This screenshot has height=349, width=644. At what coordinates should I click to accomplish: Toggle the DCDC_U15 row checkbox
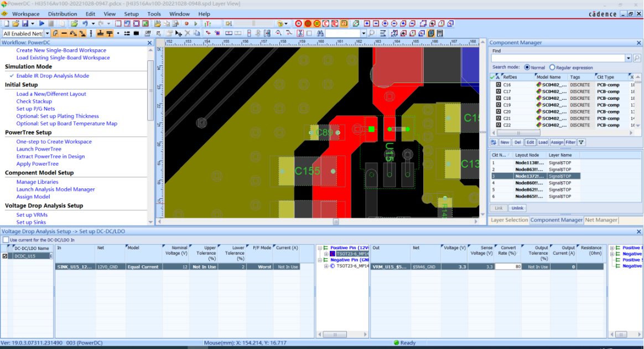pyautogui.click(x=5, y=256)
